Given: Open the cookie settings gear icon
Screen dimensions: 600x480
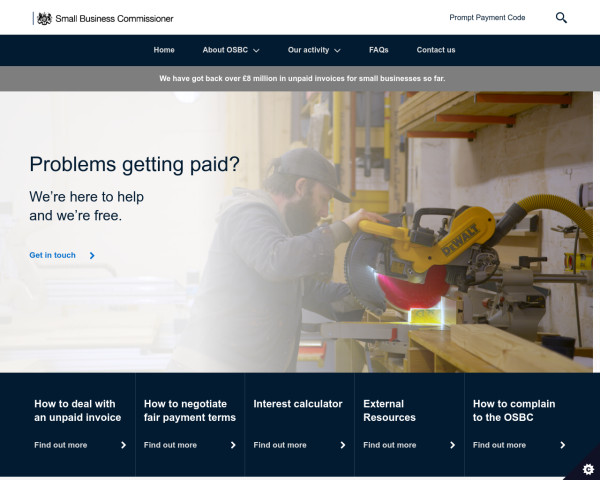Looking at the screenshot, I should [588, 469].
